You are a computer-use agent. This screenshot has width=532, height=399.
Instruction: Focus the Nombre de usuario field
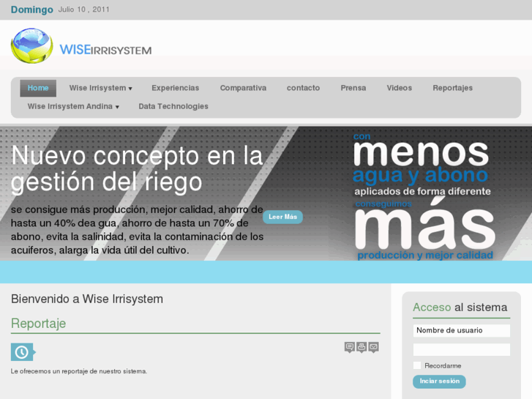[x=462, y=330]
